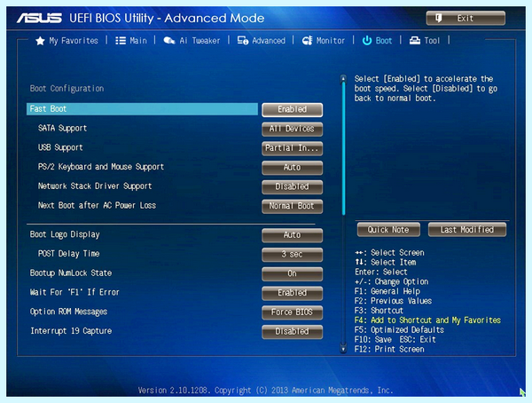The height and width of the screenshot is (403, 532).
Task: Go to the Monitor tab
Action: 324,41
